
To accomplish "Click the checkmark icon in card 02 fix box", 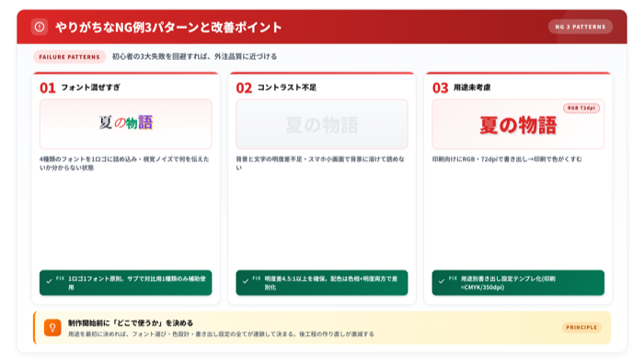I will pos(246,281).
